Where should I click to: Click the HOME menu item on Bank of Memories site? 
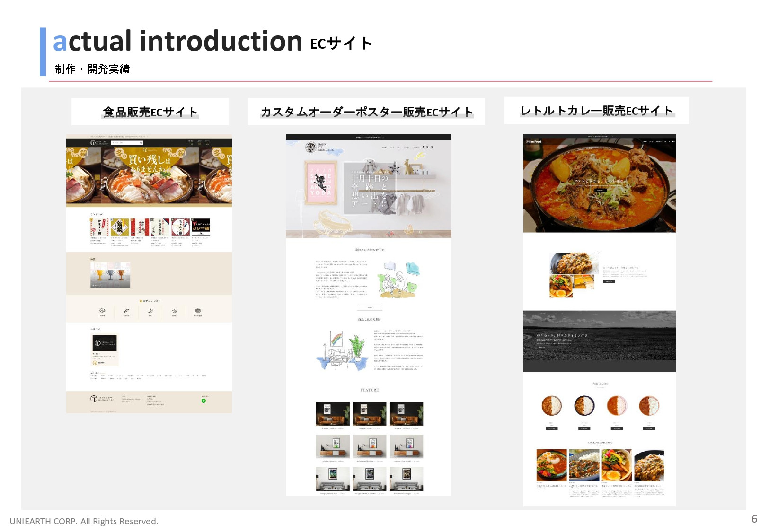coord(384,147)
